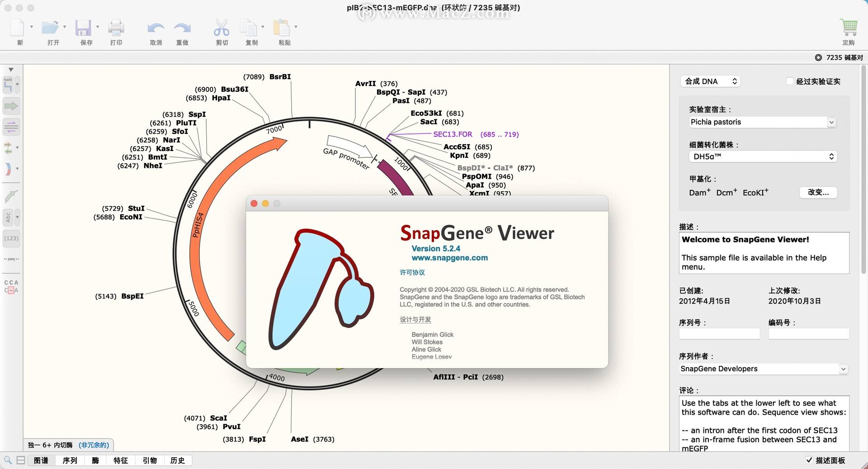Screen dimensions: 868x469
Task: Switch to the 序列 sequence tab
Action: click(70, 460)
